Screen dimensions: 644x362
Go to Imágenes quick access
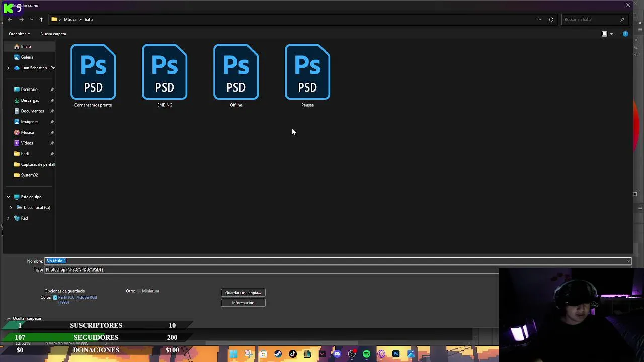(x=29, y=122)
